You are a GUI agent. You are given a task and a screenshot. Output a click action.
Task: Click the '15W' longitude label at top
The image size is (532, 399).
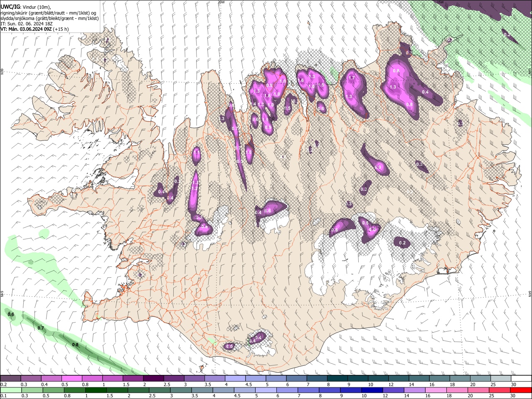click(x=440, y=2)
